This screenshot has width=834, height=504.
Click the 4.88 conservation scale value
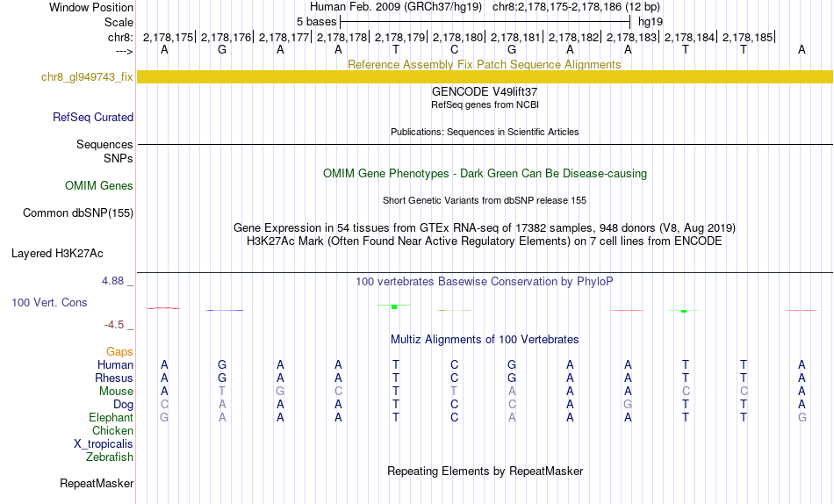[x=112, y=281]
